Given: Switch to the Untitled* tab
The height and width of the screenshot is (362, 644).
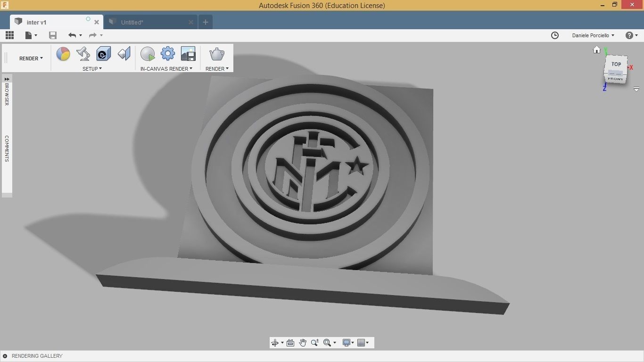Looking at the screenshot, I should pos(151,22).
